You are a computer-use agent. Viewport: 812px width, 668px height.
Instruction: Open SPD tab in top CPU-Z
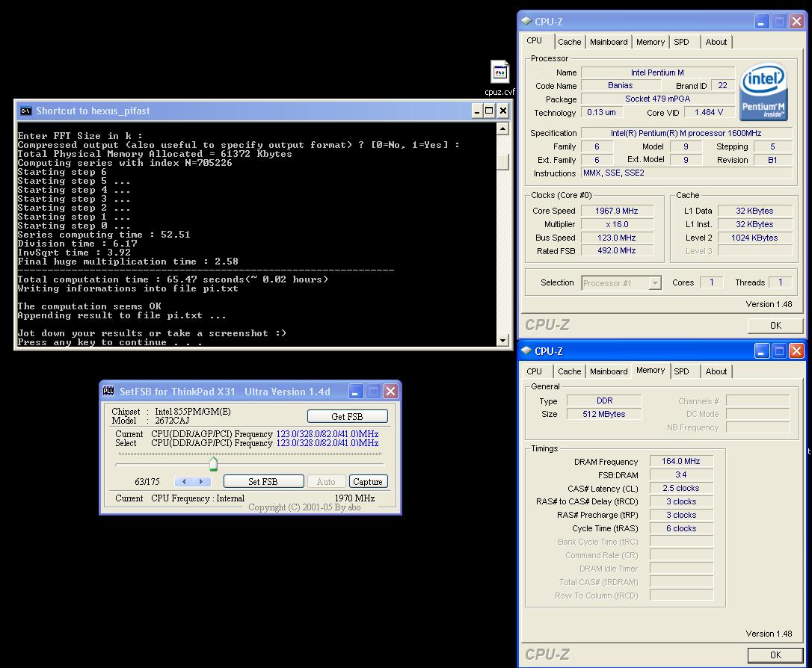pyautogui.click(x=681, y=42)
